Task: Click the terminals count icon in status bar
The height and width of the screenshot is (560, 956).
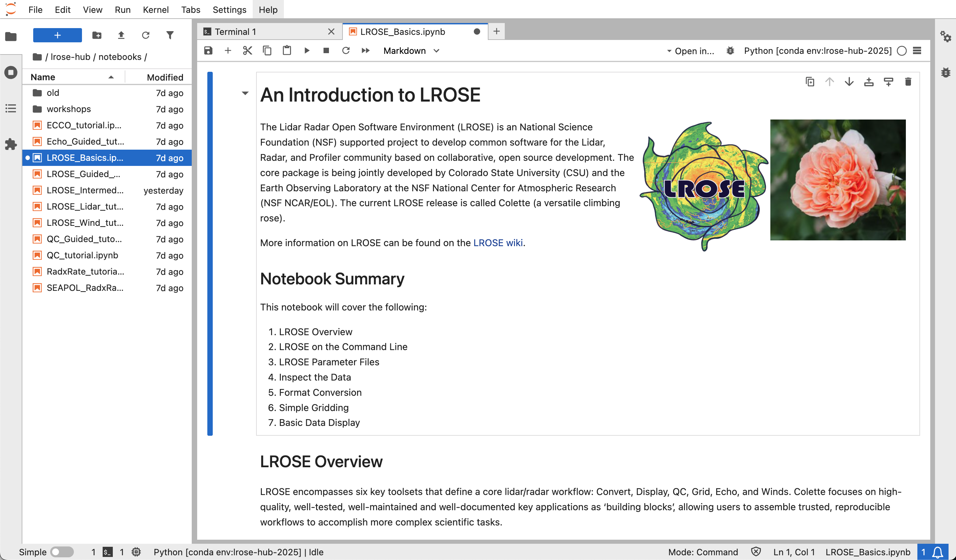Action: tap(108, 552)
